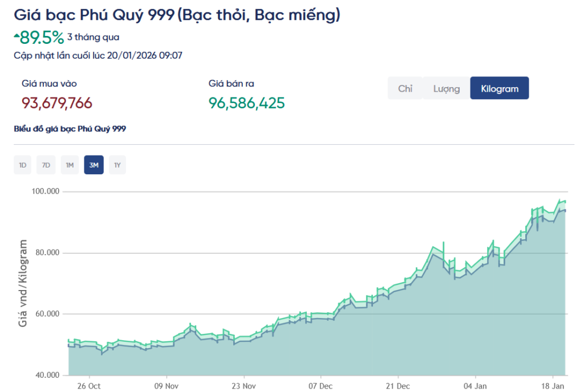Click the 26 Oct date on the x-axis
The height and width of the screenshot is (392, 584).
click(x=89, y=385)
